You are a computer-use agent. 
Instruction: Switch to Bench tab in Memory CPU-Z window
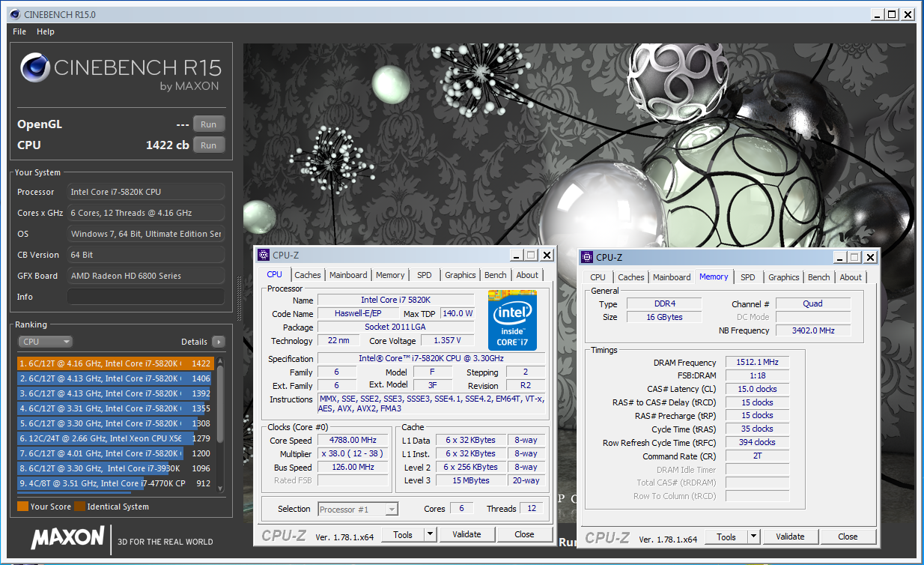point(819,277)
